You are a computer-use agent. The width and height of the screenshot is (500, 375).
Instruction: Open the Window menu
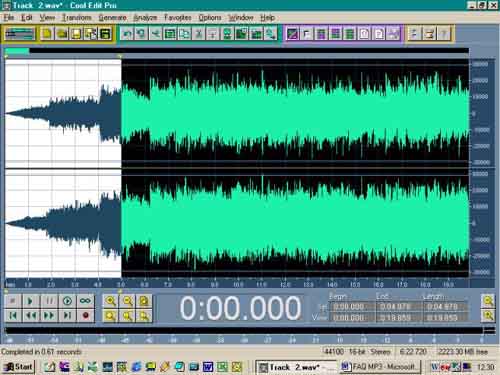(241, 17)
